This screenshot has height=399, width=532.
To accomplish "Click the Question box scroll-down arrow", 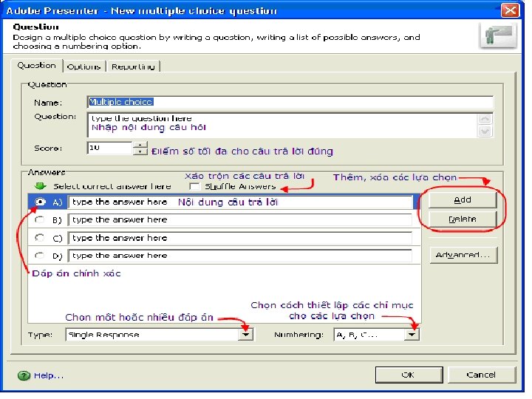I will 485,132.
